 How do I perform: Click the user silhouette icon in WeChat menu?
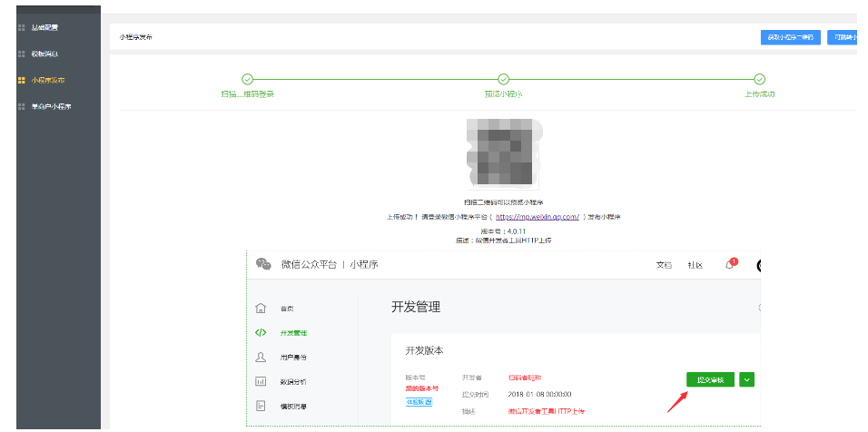tap(261, 358)
